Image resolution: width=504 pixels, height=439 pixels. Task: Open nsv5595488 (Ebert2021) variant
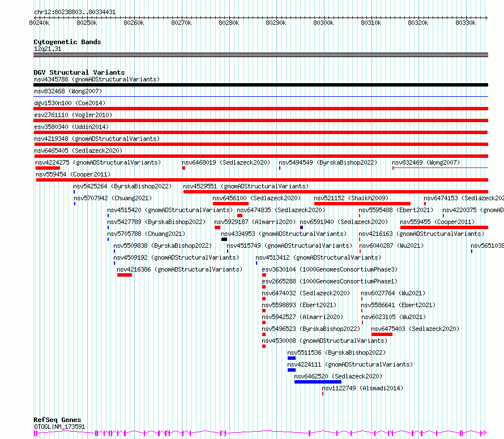[x=396, y=210]
